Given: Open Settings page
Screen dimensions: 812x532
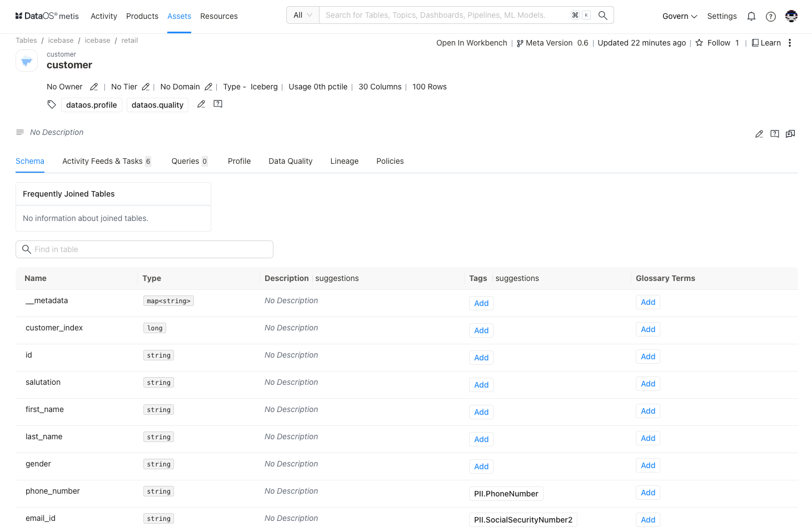Looking at the screenshot, I should click(x=722, y=16).
